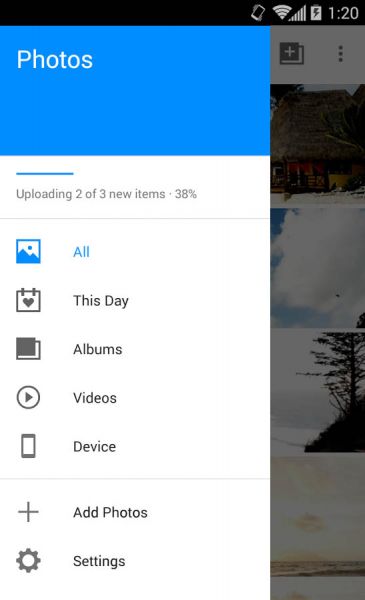Viewport: 365px width, 600px height.
Task: Select the All photos picture icon
Action: pos(28,251)
